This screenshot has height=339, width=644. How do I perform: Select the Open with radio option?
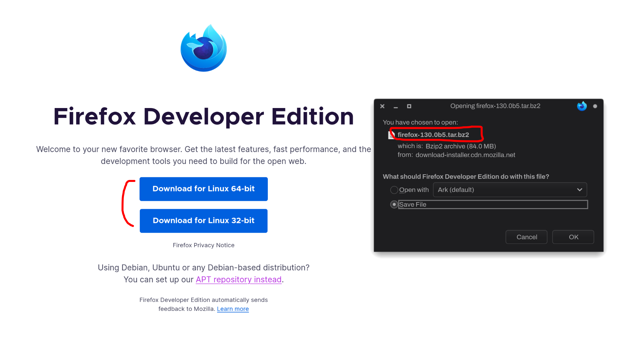[x=394, y=190]
